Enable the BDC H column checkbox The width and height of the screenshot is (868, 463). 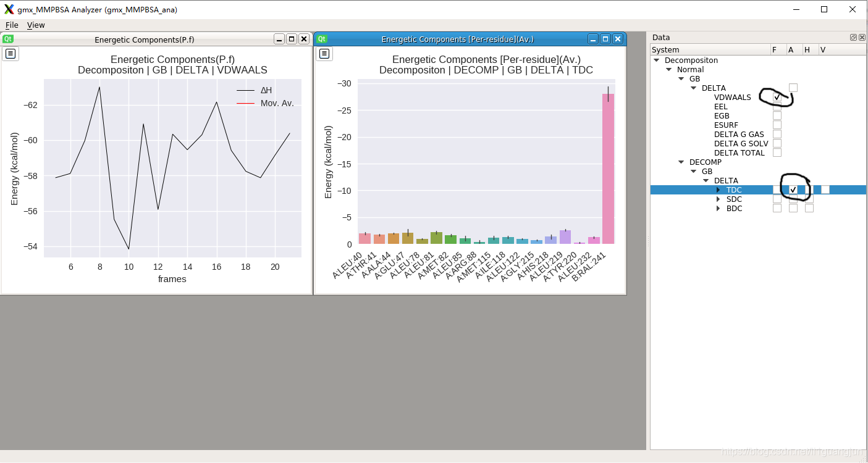pos(809,208)
